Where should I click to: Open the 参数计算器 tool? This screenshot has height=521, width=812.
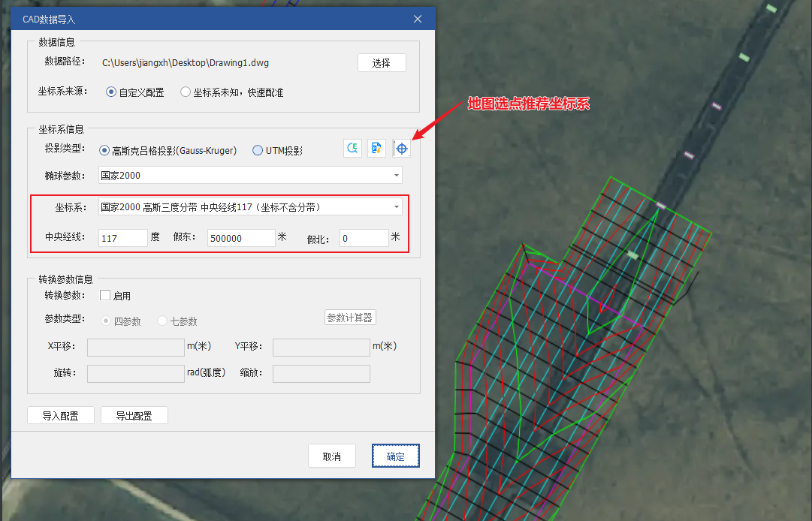(350, 318)
